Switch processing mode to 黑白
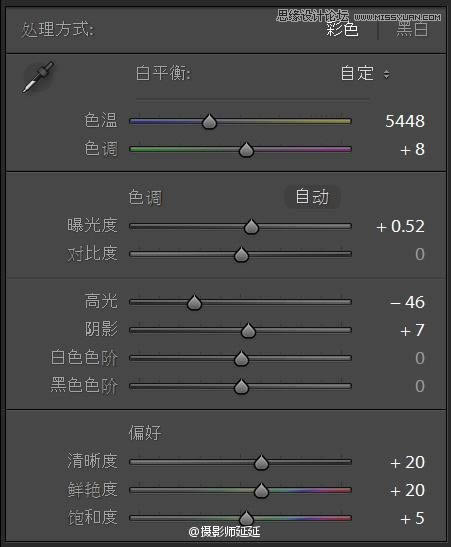The image size is (451, 547). tap(412, 29)
